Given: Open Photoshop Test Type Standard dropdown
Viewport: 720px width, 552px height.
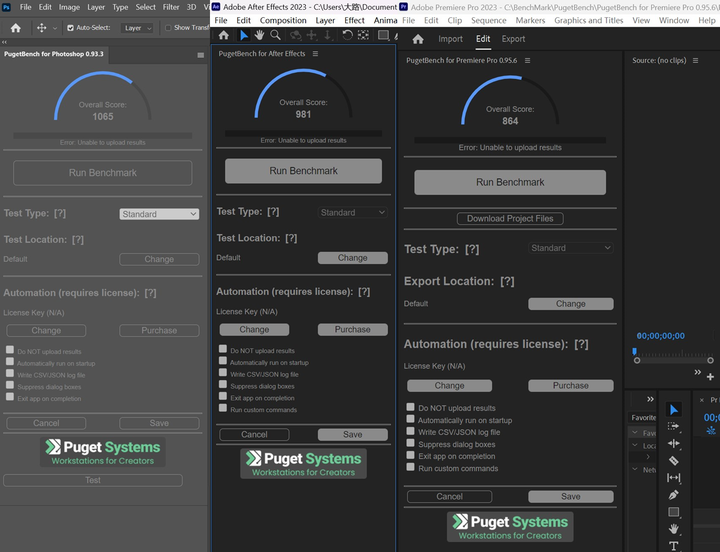Looking at the screenshot, I should (159, 214).
